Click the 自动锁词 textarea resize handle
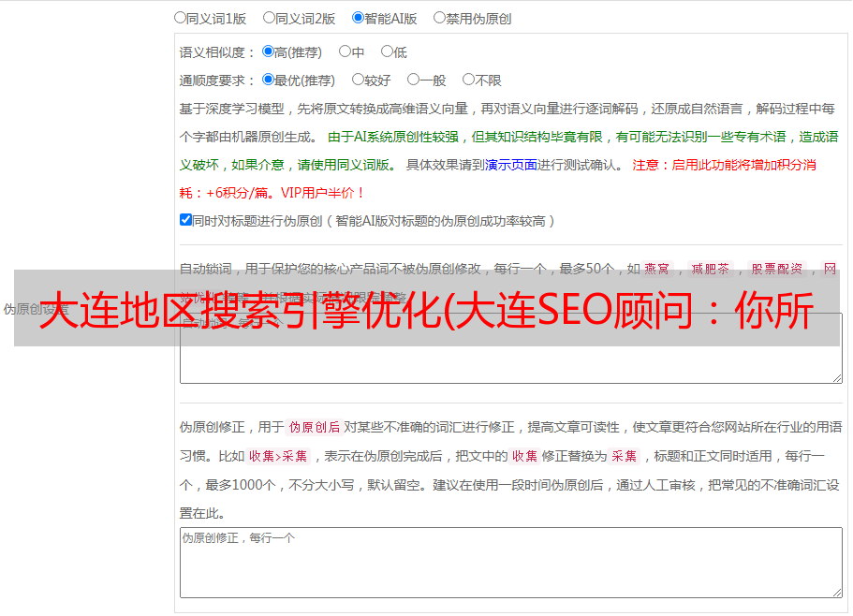 pos(837,378)
